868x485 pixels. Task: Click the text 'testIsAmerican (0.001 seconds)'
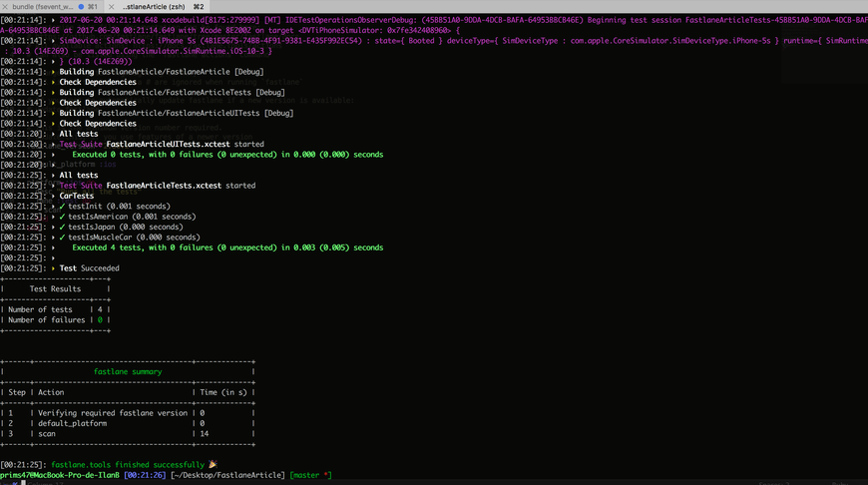tap(132, 217)
